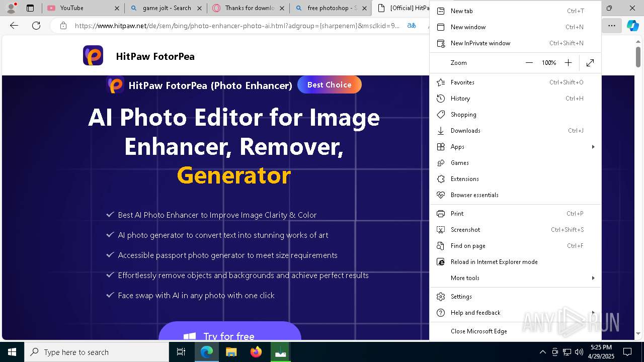The height and width of the screenshot is (362, 644).
Task: Click the 100% zoom level value
Action: click(548, 63)
